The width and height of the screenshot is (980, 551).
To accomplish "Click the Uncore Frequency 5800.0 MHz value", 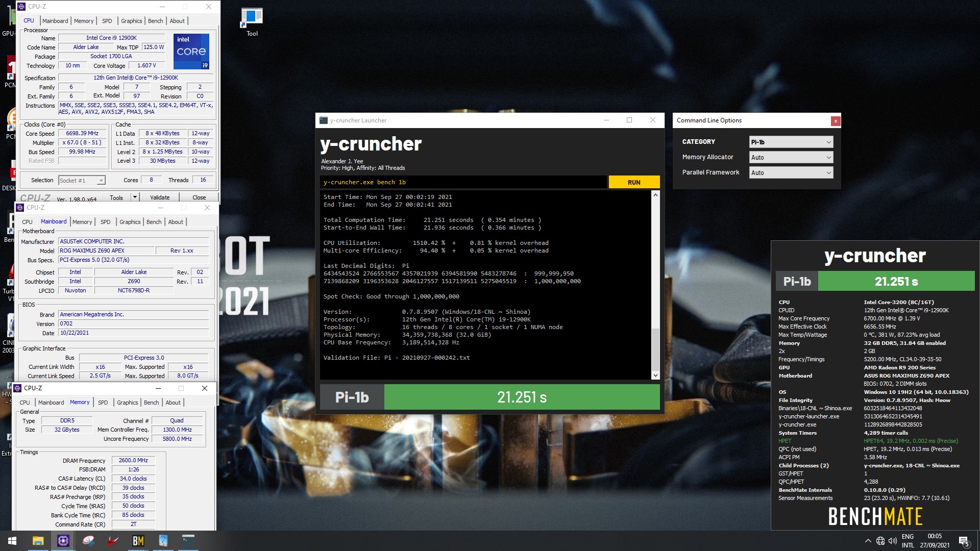I will [177, 439].
